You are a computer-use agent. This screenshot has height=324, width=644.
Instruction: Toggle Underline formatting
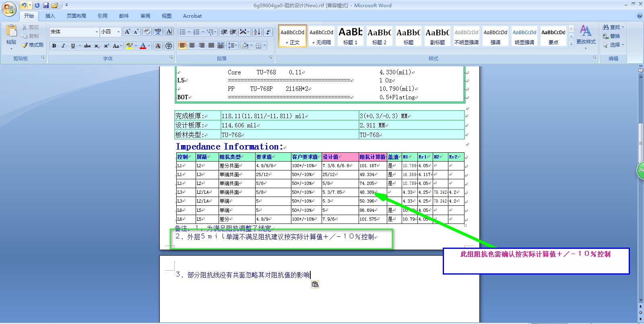73,46
